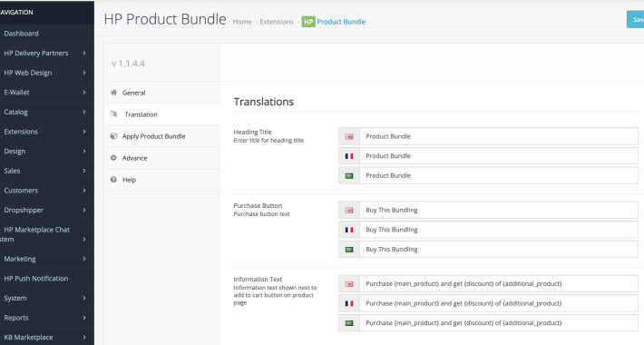Expand the System menu chevron

[x=84, y=298]
